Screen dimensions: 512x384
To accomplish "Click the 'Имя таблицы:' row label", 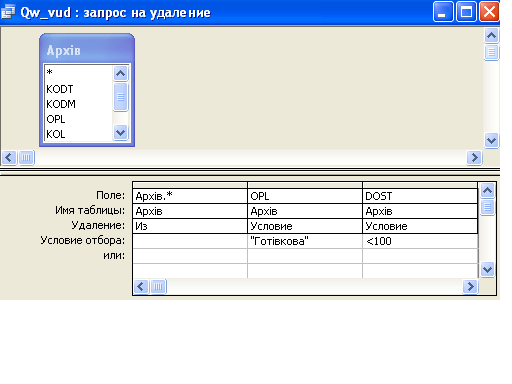I will point(90,210).
